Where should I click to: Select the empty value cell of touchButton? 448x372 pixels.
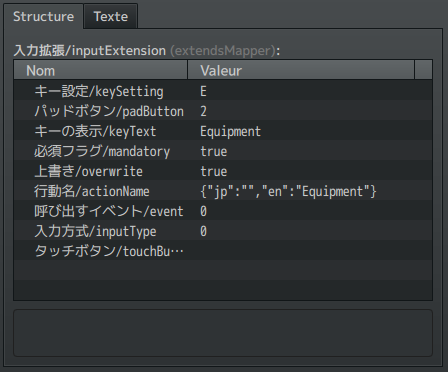click(x=310, y=250)
